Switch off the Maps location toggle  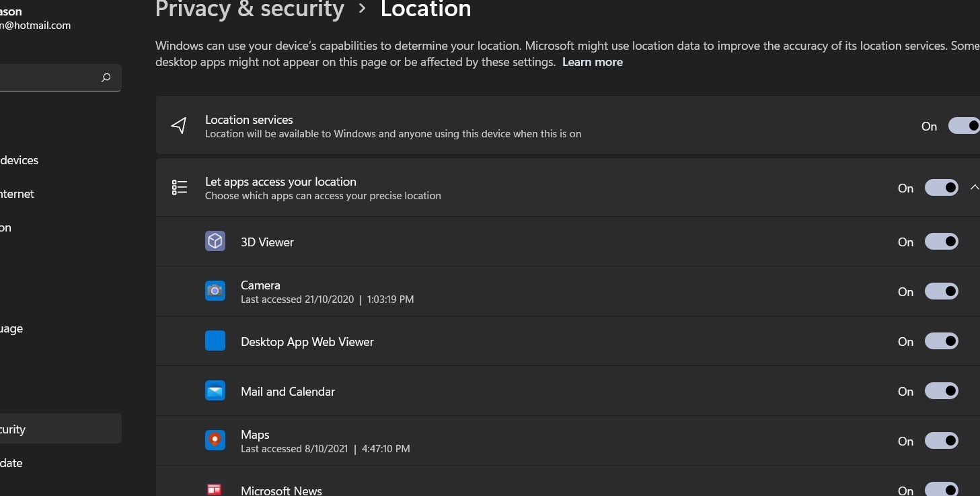pos(942,441)
